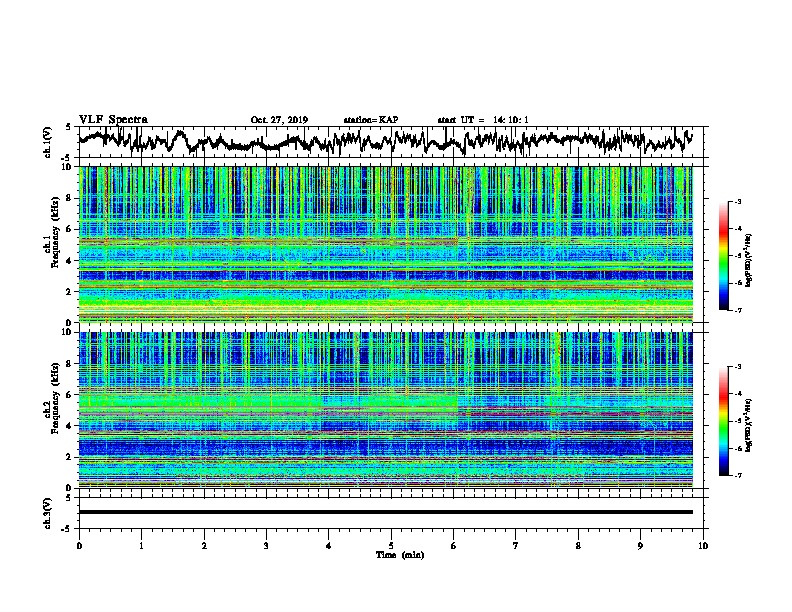This screenshot has width=792, height=612.
Task: Click the ch.1 color scale bar
Action: click(x=723, y=256)
